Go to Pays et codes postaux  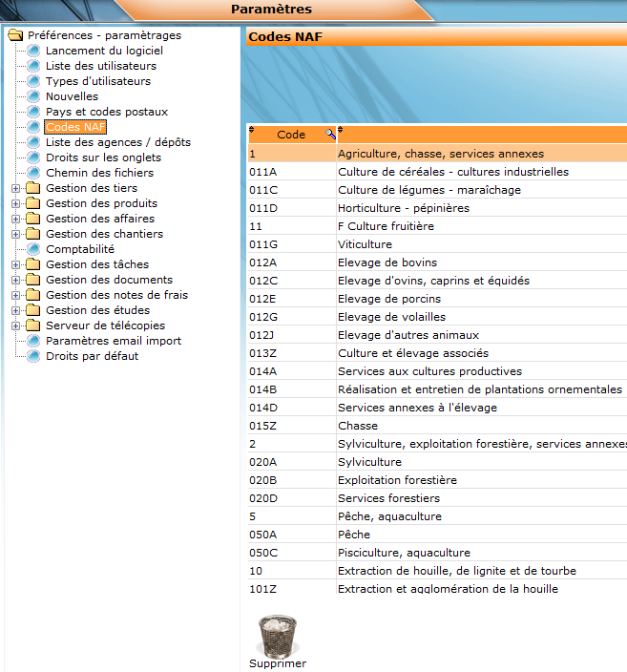pyautogui.click(x=107, y=112)
